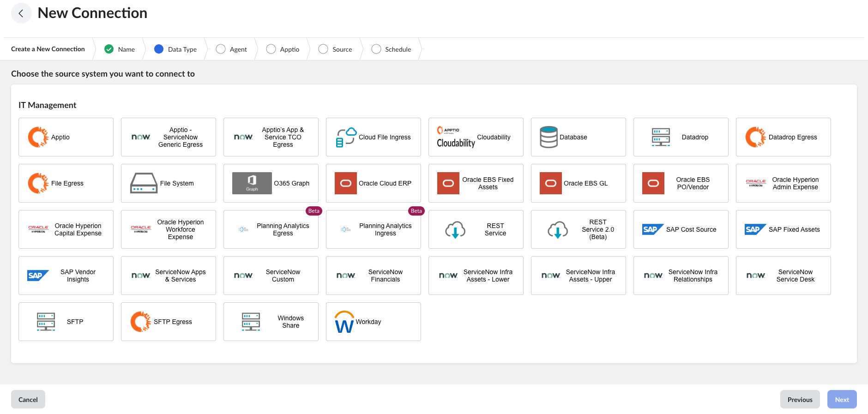This screenshot has height=414, width=868.
Task: Click the Create a New Connection label
Action: coord(48,49)
